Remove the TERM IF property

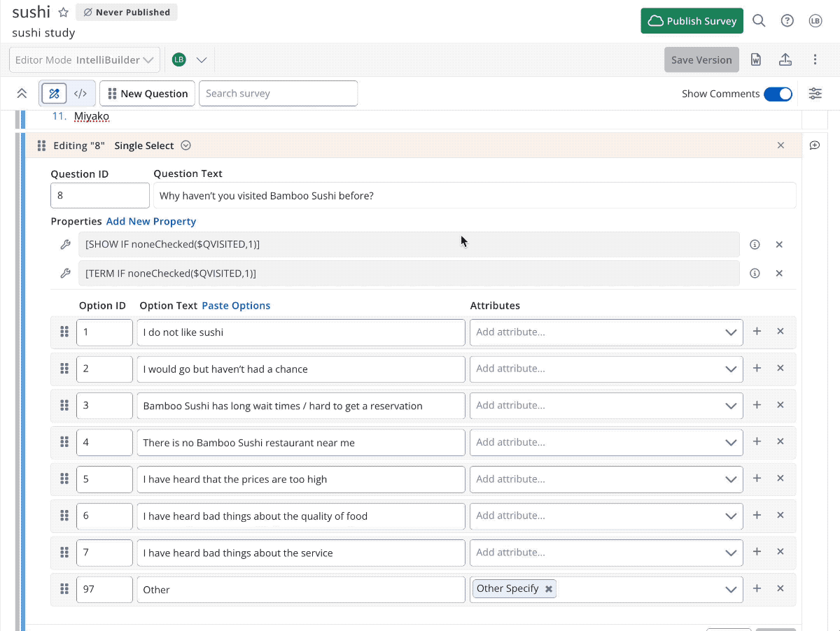pyautogui.click(x=779, y=274)
